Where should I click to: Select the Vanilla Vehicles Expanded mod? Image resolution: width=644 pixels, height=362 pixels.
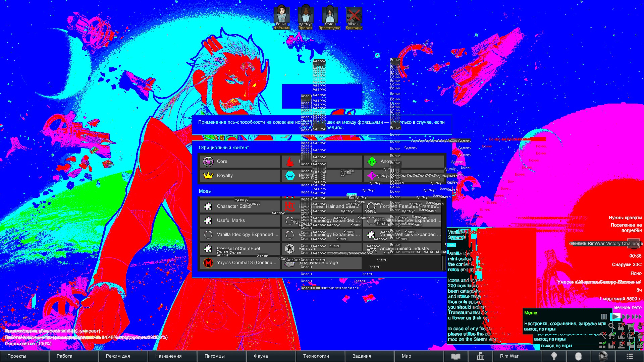coord(403,235)
